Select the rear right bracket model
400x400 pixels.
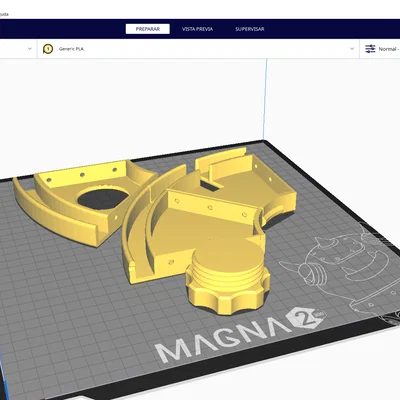tap(247, 182)
